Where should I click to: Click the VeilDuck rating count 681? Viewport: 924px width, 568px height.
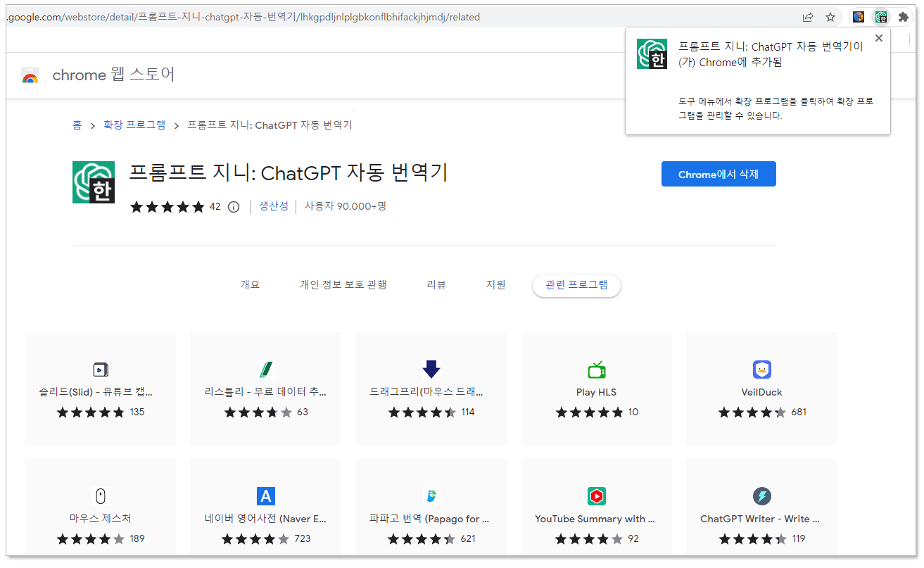click(799, 412)
